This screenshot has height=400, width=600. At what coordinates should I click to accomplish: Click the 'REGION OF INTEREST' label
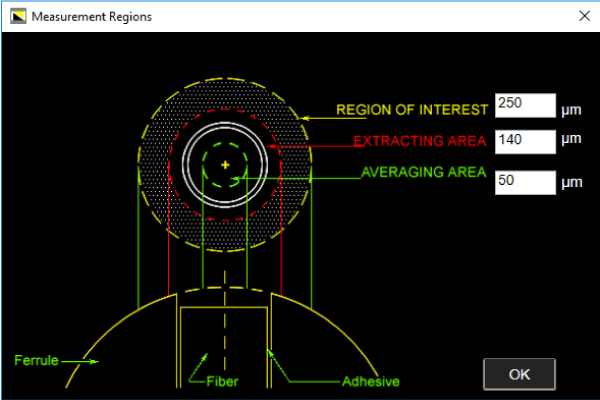tap(412, 110)
